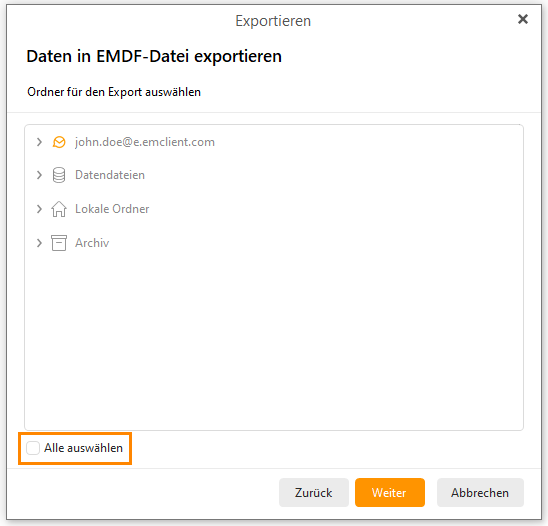
Task: Select the john.doe@e.emclient.com entry
Action: 145,142
